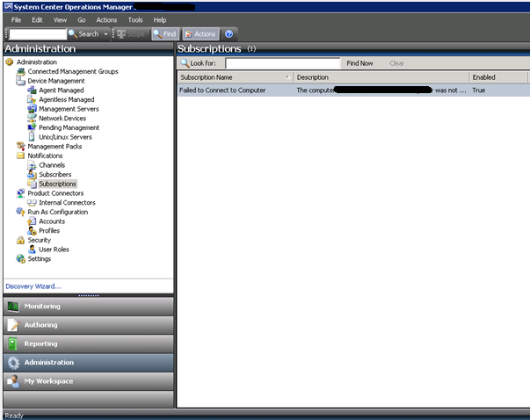Click the Internal Connectors icon
This screenshot has height=420, width=530.
32,202
